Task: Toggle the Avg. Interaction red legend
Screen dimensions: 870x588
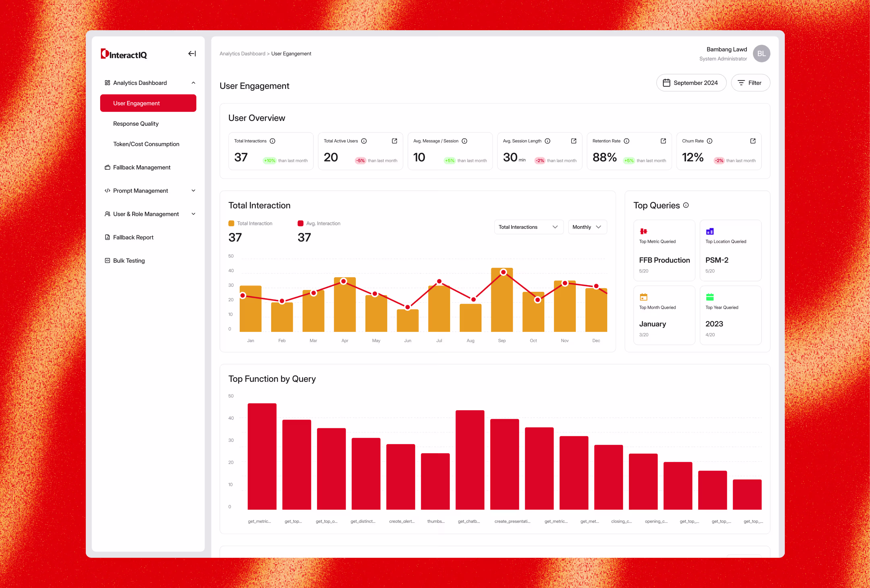Action: click(300, 223)
